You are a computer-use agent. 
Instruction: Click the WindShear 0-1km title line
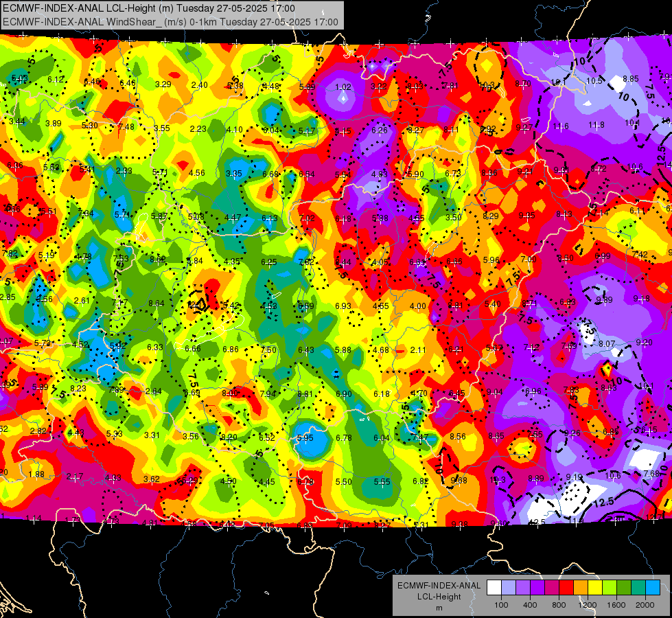(170, 22)
